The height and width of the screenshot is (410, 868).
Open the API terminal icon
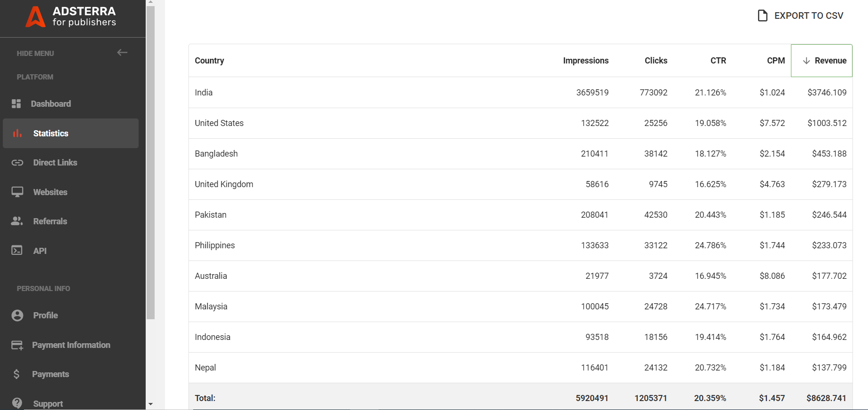[17, 251]
